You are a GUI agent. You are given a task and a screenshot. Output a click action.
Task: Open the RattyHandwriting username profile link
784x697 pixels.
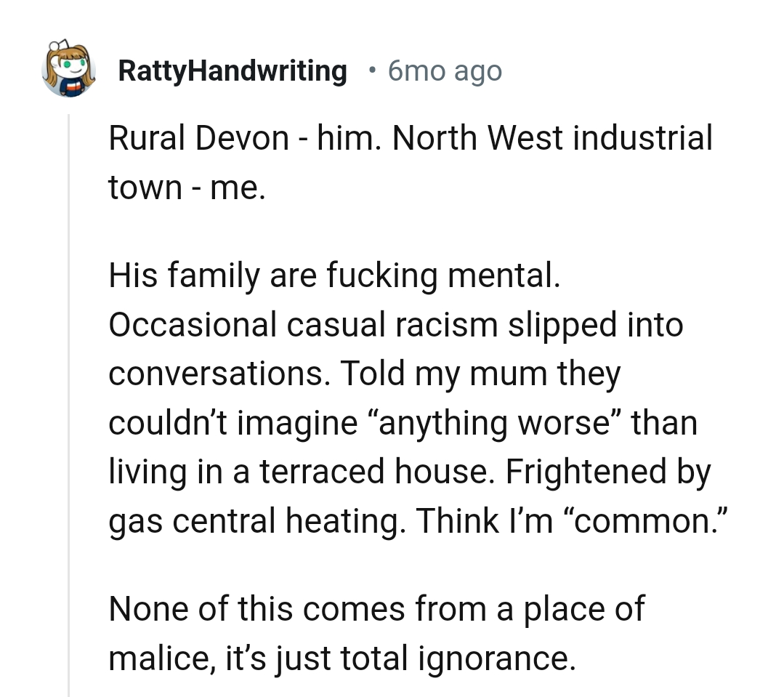pyautogui.click(x=232, y=70)
